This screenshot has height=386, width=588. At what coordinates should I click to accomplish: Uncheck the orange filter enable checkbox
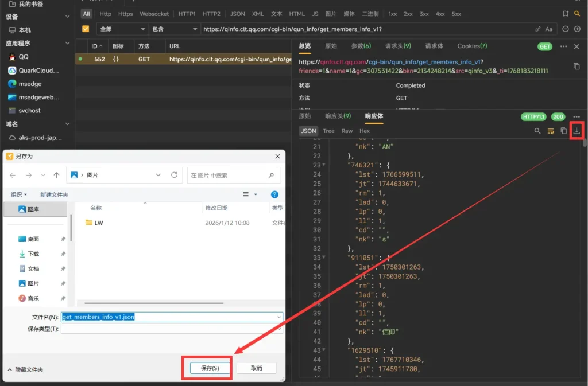[x=86, y=29]
